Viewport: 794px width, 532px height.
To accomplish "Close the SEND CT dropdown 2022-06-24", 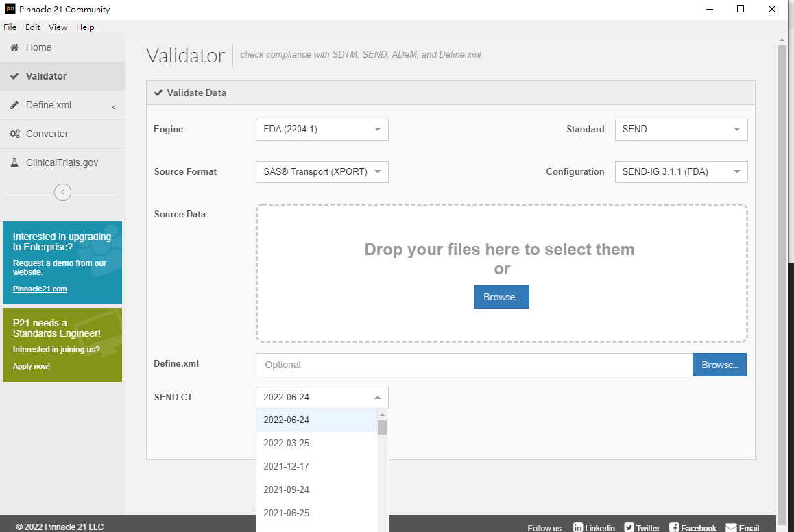I will tap(322, 398).
